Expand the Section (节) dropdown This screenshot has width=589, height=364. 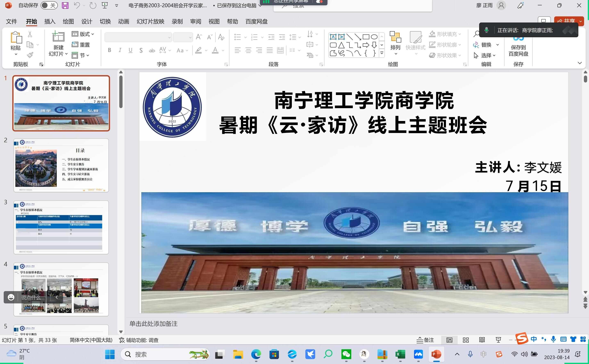[x=81, y=55]
